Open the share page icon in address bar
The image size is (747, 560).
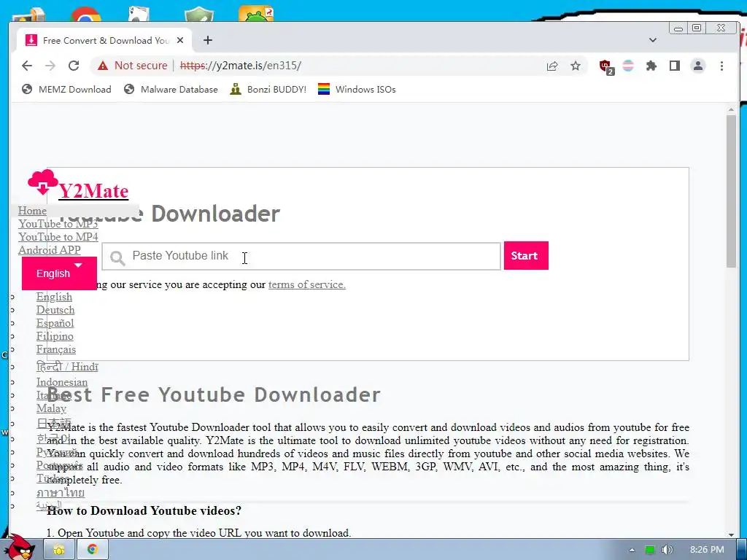tap(552, 66)
